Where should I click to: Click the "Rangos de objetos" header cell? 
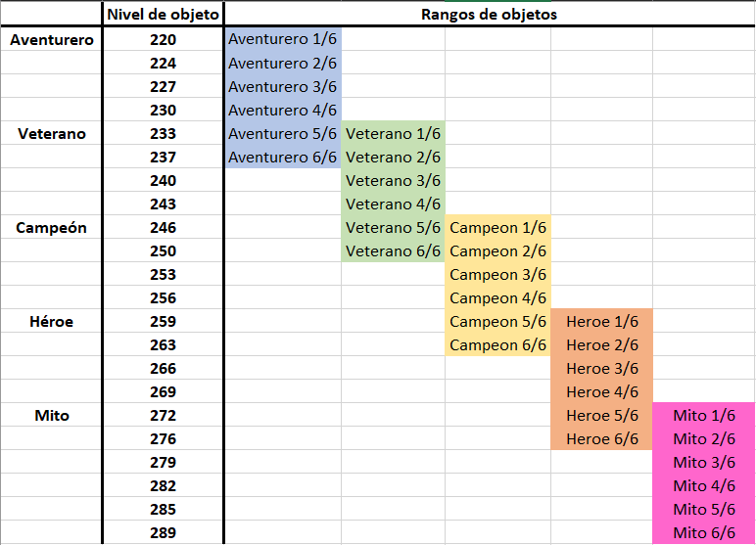(489, 15)
